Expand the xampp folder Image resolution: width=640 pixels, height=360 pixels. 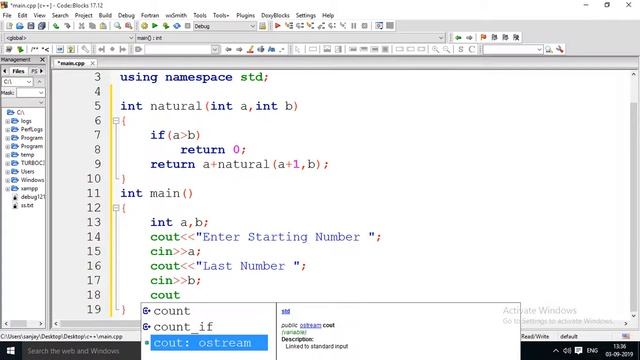[7, 189]
